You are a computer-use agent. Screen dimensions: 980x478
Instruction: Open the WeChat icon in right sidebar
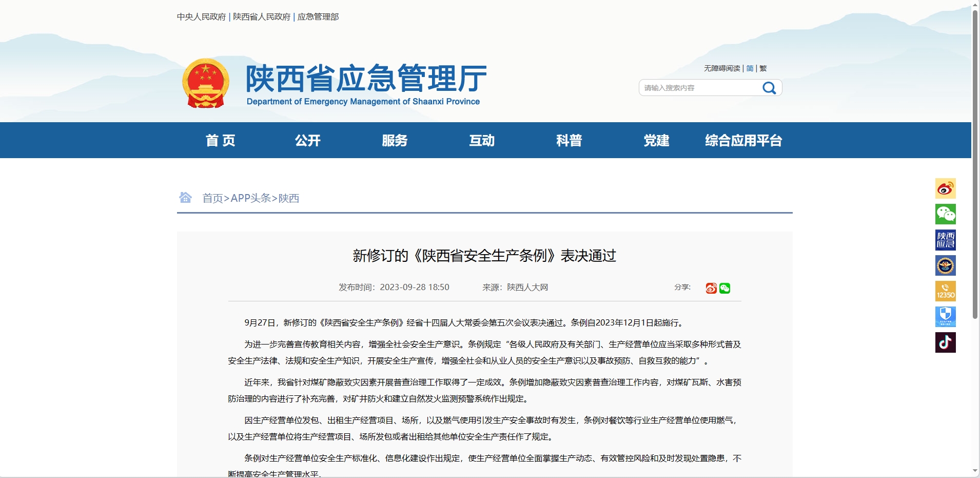coord(945,214)
